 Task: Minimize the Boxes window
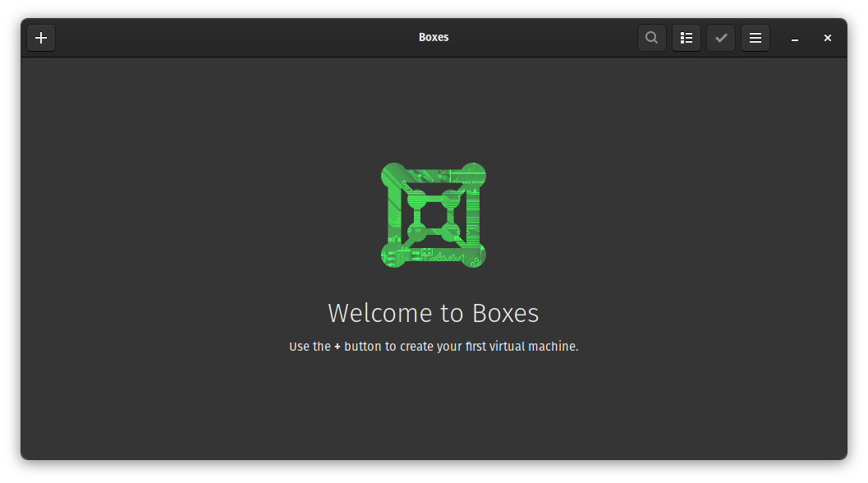click(x=793, y=37)
